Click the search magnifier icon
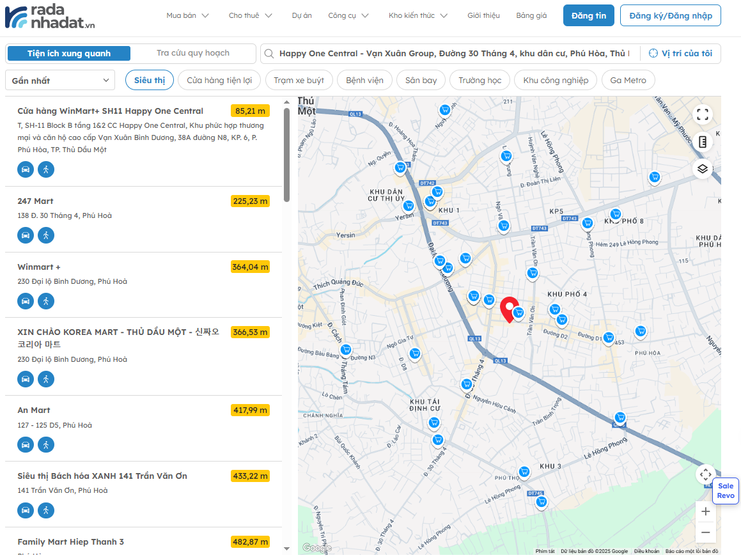This screenshot has height=560, width=741. (x=269, y=54)
